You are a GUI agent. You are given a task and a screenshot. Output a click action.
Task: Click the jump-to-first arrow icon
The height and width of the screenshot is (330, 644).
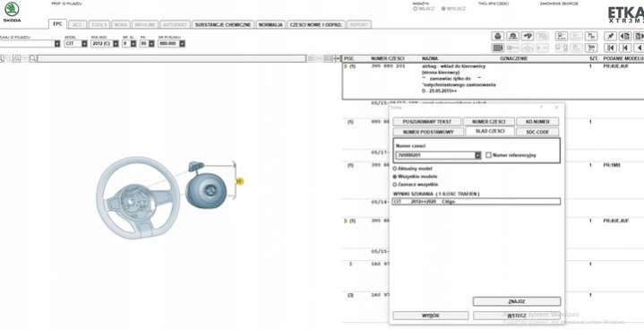click(610, 48)
